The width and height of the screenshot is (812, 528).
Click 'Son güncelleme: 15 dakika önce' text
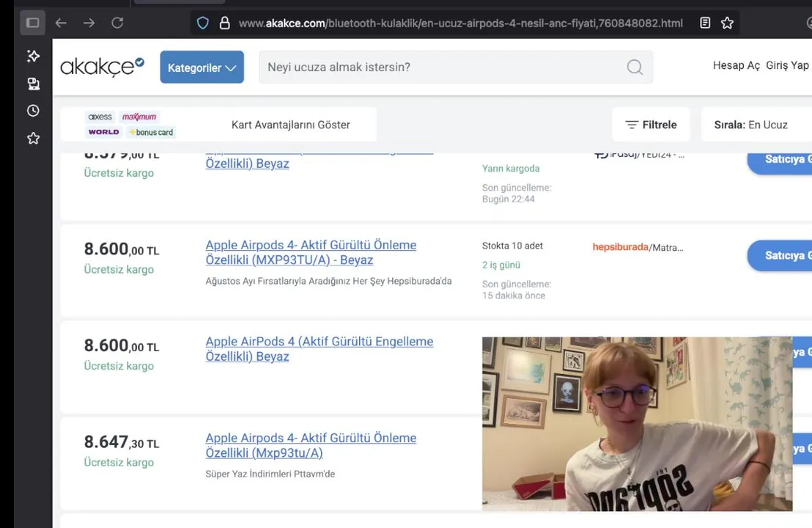(x=517, y=290)
